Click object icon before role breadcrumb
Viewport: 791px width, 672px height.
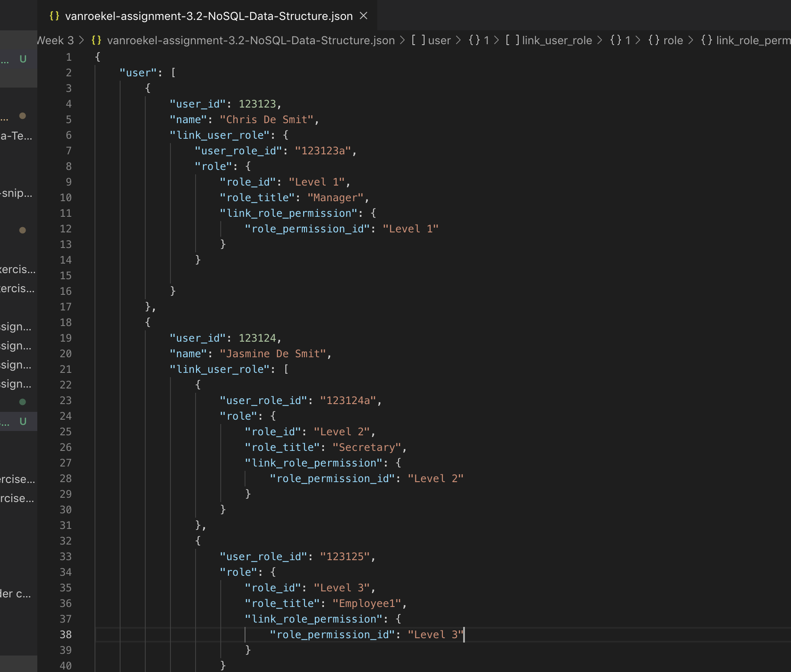654,40
